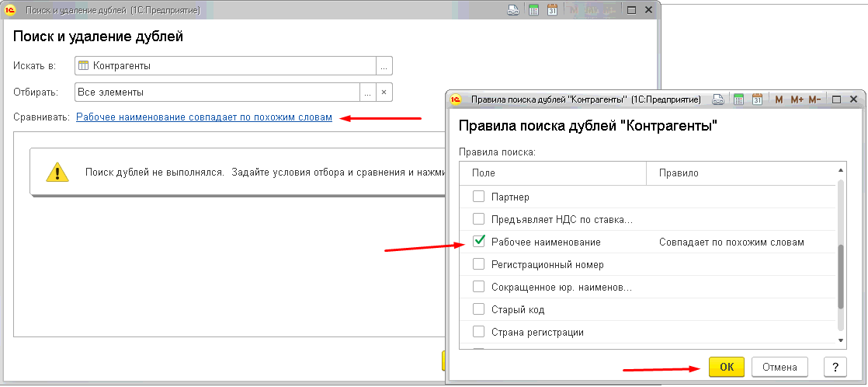Open selection for the Искать в field via the ... button
868x387 pixels.
click(x=384, y=65)
